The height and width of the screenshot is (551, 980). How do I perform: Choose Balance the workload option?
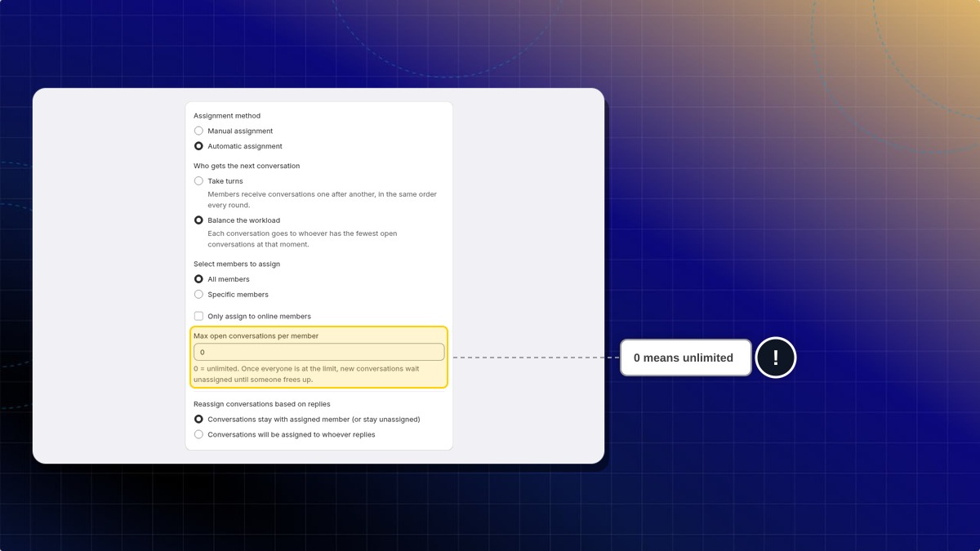click(x=198, y=220)
